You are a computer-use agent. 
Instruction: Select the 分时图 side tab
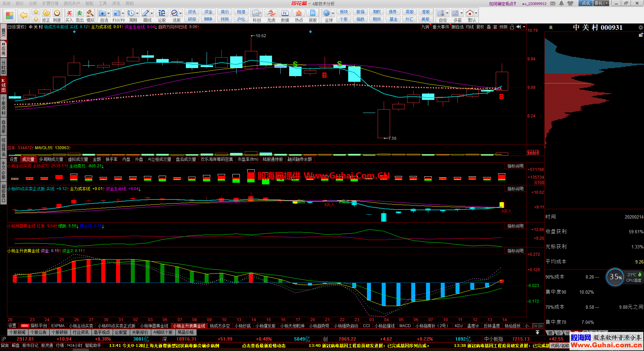(x=3, y=67)
